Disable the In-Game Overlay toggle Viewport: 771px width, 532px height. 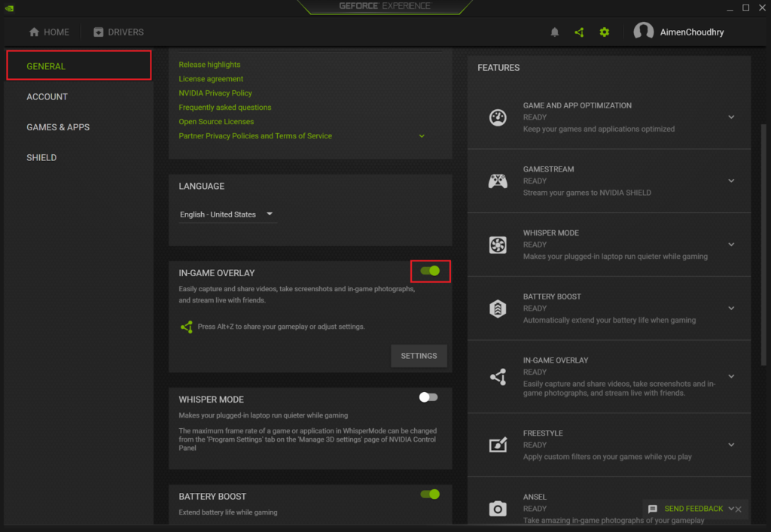(x=429, y=271)
